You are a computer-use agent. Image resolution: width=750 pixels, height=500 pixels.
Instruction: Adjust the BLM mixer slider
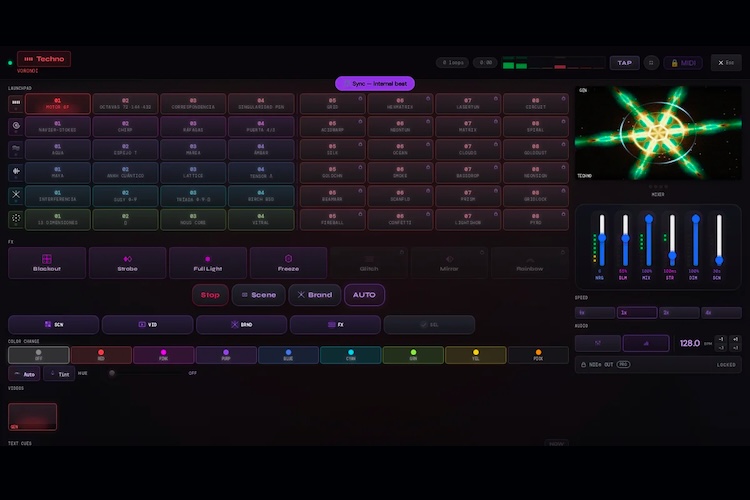[x=625, y=238]
